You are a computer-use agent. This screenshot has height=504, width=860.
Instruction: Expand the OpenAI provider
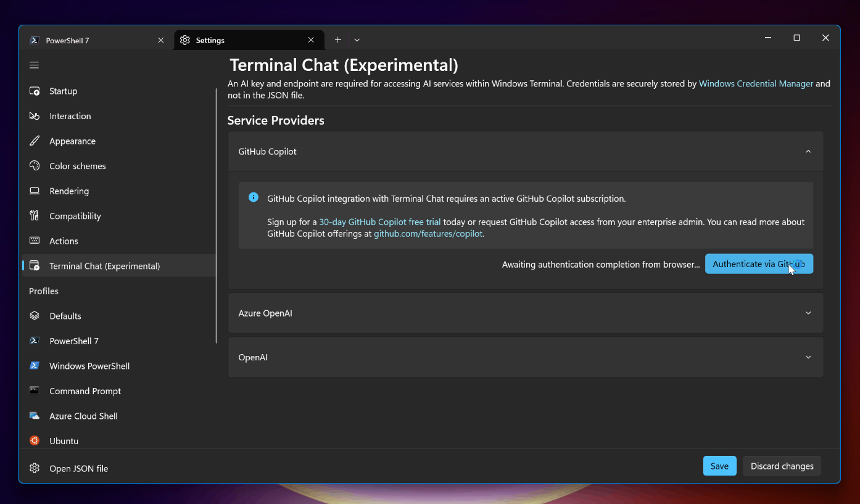coord(808,357)
